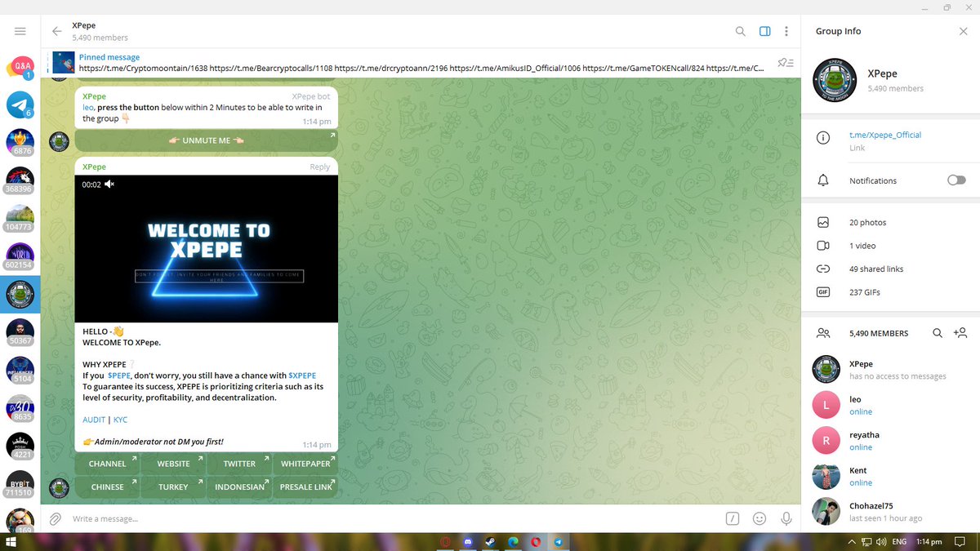Click the add member icon

(x=960, y=333)
